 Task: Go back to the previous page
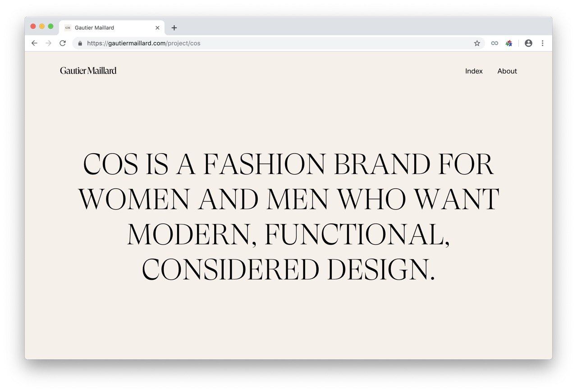click(34, 43)
